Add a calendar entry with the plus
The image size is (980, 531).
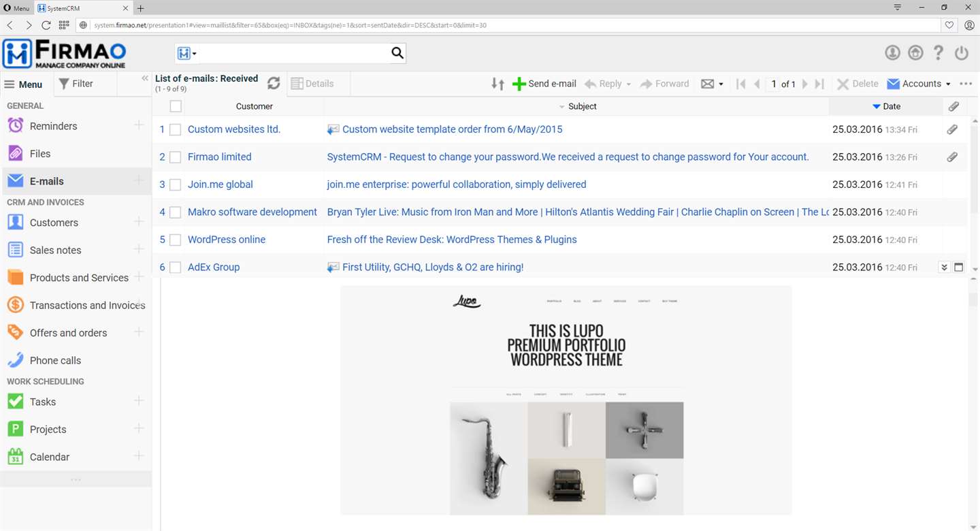pos(139,456)
